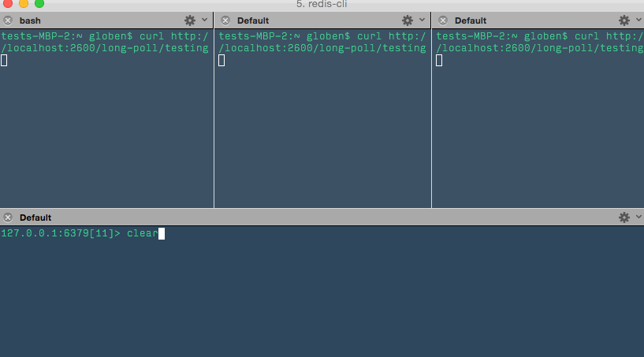Click the green zoom window button
Image resolution: width=644 pixels, height=357 pixels.
(39, 3)
